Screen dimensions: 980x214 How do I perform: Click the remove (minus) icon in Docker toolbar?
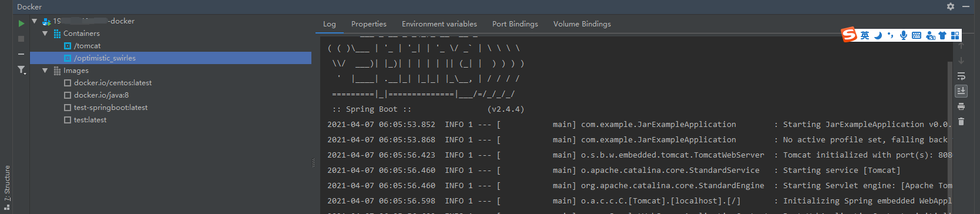(21, 54)
